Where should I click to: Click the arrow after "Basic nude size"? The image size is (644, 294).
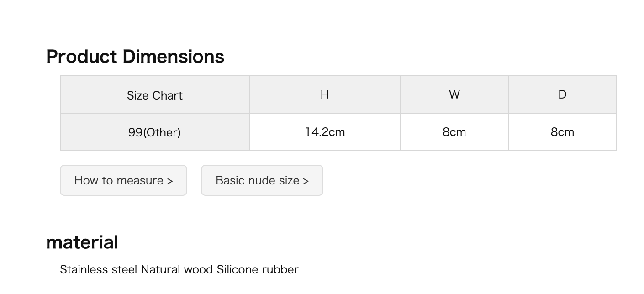pyautogui.click(x=306, y=181)
